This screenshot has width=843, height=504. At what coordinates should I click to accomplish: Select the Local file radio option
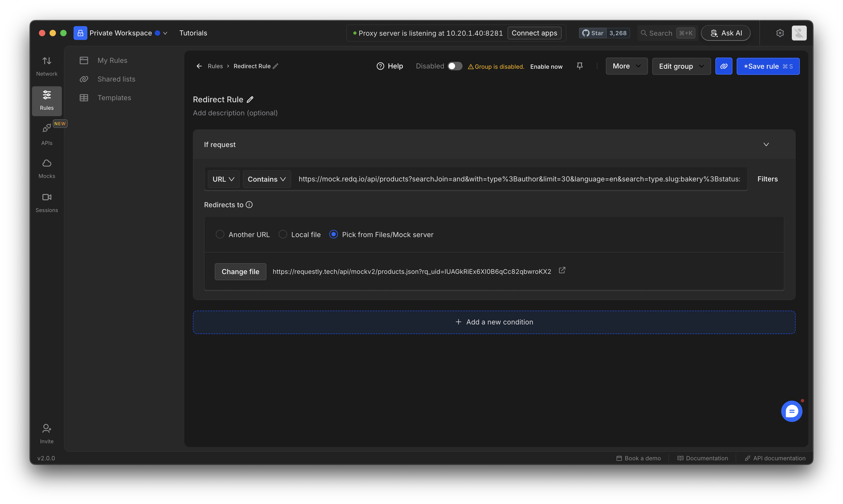[x=283, y=234]
